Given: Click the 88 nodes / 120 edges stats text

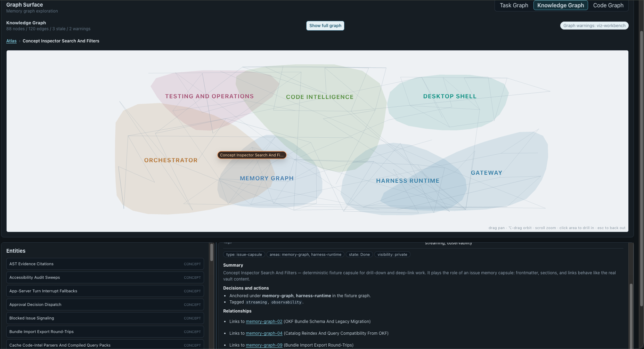Looking at the screenshot, I should 48,29.
